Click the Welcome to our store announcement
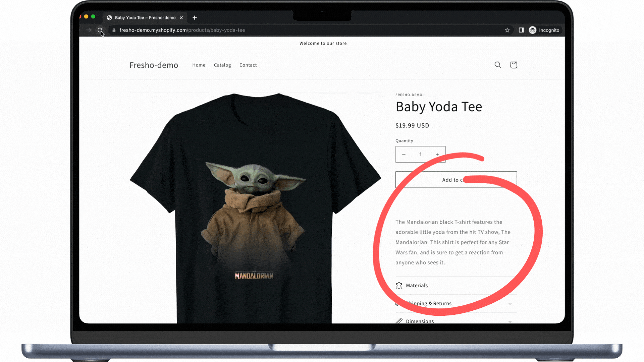The width and height of the screenshot is (644, 362). pyautogui.click(x=323, y=43)
